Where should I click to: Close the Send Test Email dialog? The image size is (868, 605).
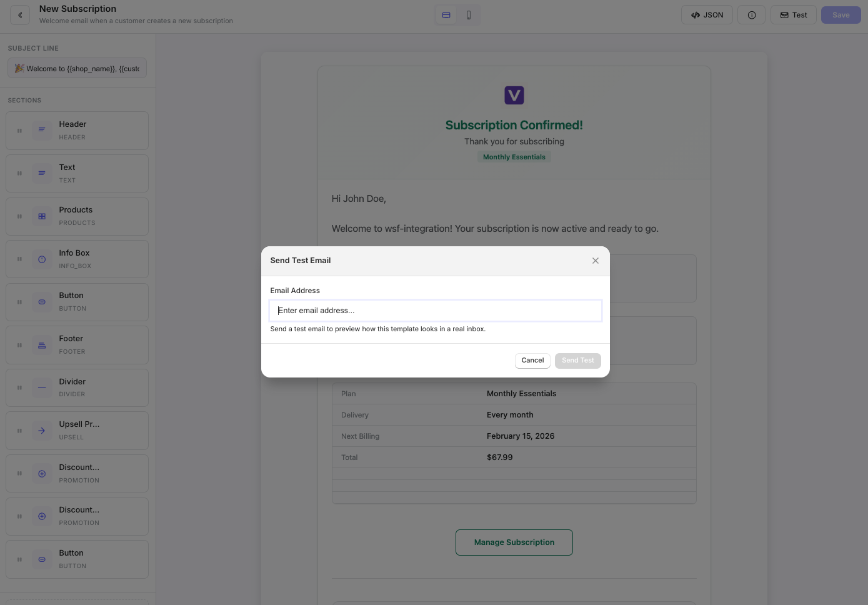(596, 261)
